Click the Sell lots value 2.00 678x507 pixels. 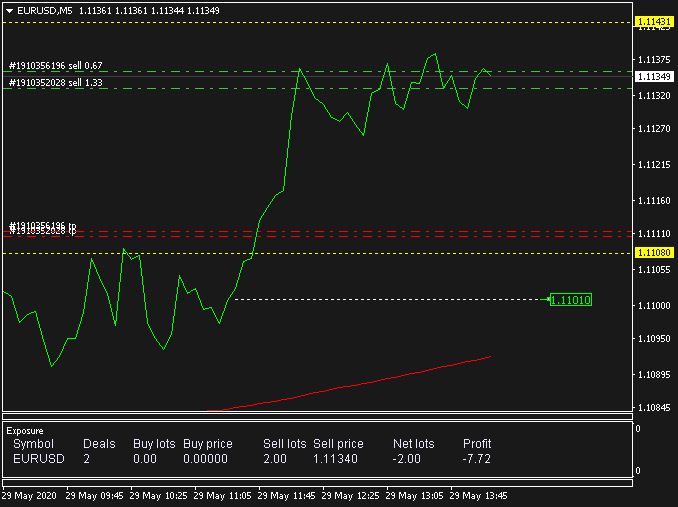coord(275,459)
